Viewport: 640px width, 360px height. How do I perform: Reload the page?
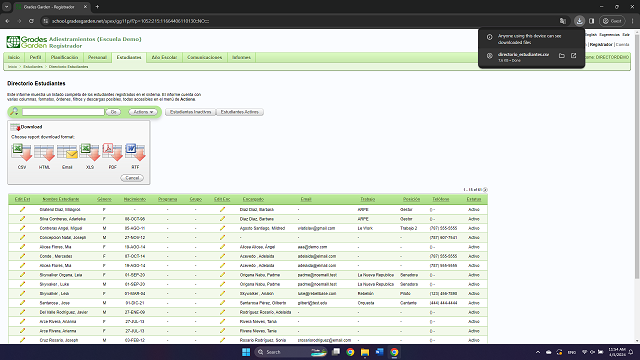pos(31,21)
